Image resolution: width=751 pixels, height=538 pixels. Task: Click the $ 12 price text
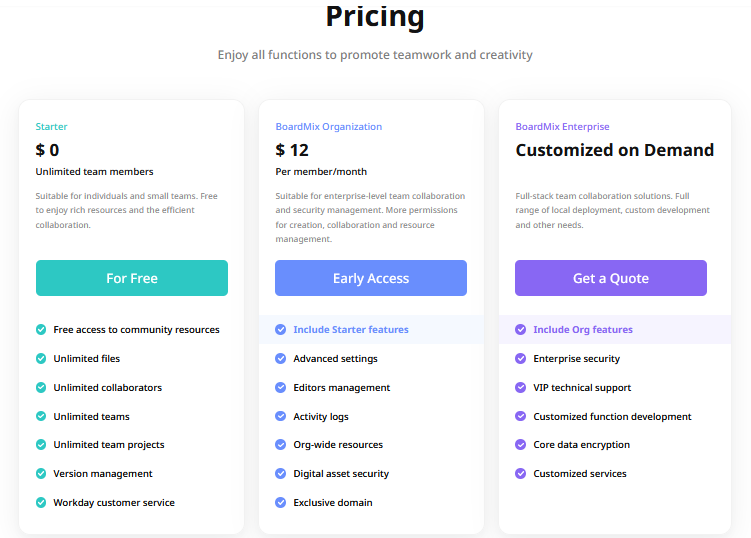(292, 150)
